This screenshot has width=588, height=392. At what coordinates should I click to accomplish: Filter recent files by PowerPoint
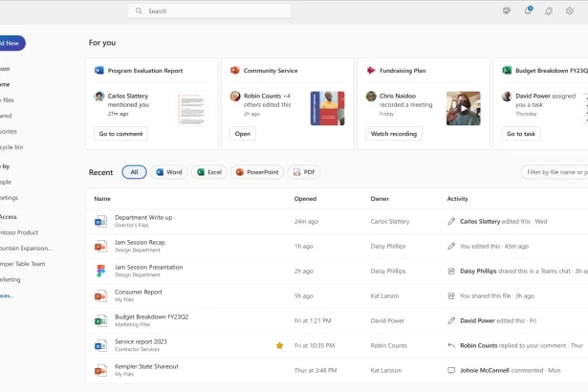[x=257, y=172]
